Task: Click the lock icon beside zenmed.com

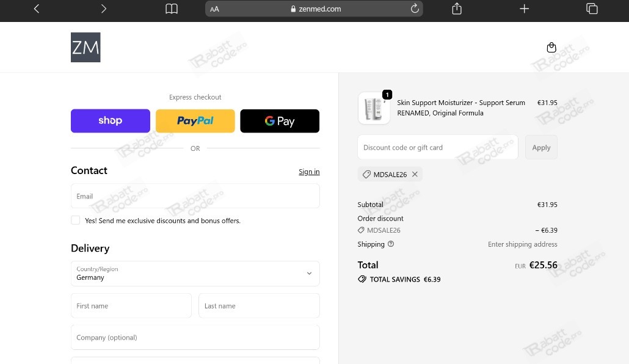Action: tap(293, 9)
